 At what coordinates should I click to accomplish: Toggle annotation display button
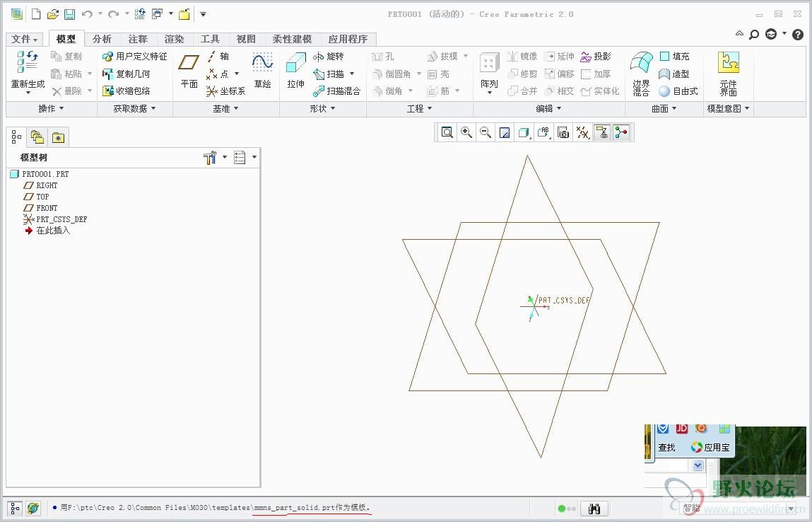point(602,133)
